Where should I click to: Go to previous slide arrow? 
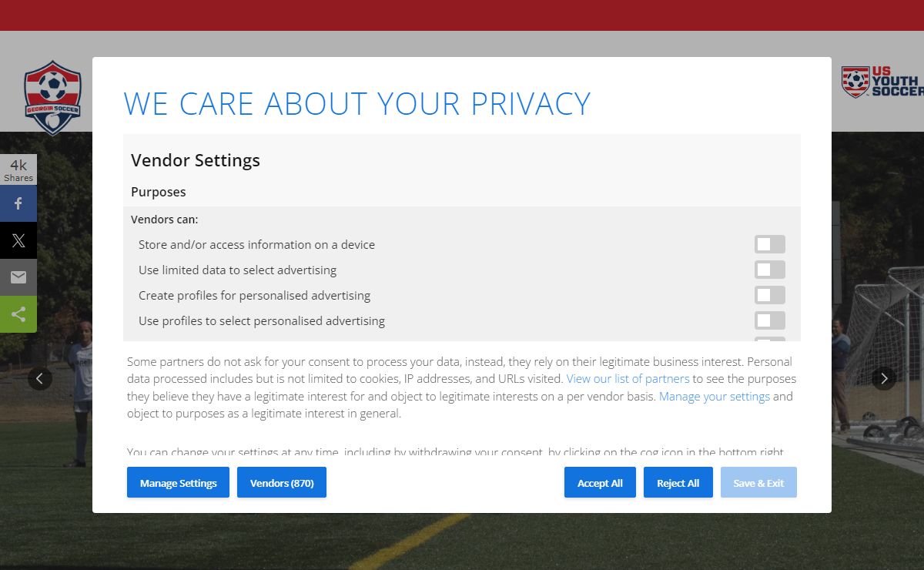tap(40, 378)
